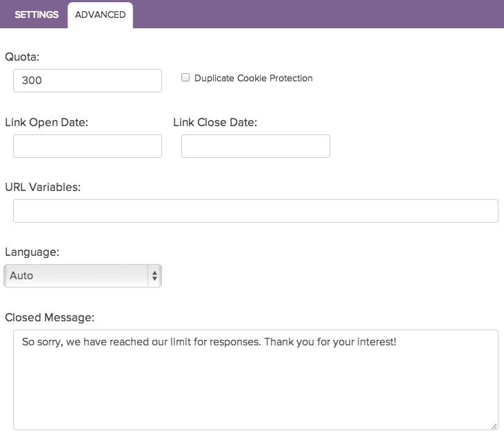Focus the Link Open Date field

point(88,146)
